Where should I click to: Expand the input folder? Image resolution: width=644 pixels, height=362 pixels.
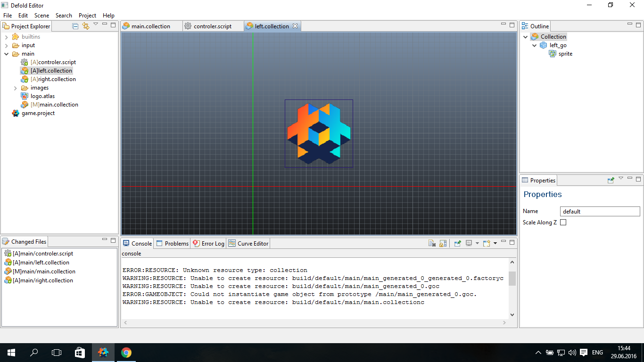click(x=6, y=45)
